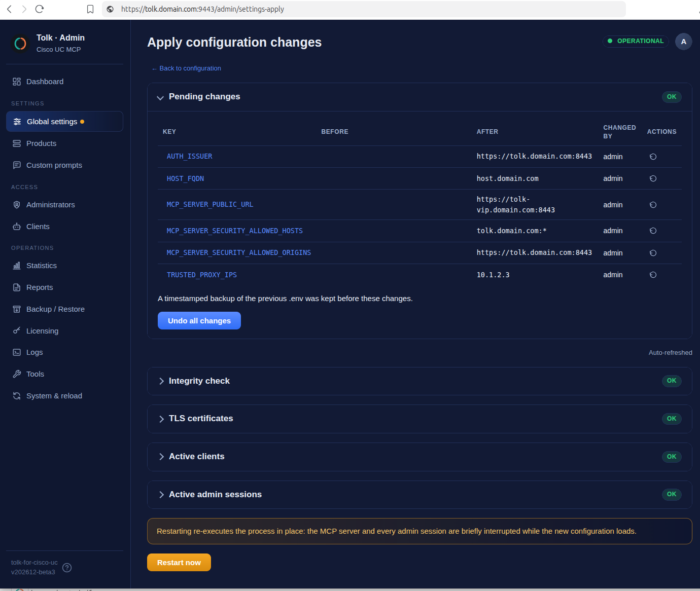The image size is (700, 591).
Task: Click the Tolk logo icon in sidebar
Action: pos(20,44)
